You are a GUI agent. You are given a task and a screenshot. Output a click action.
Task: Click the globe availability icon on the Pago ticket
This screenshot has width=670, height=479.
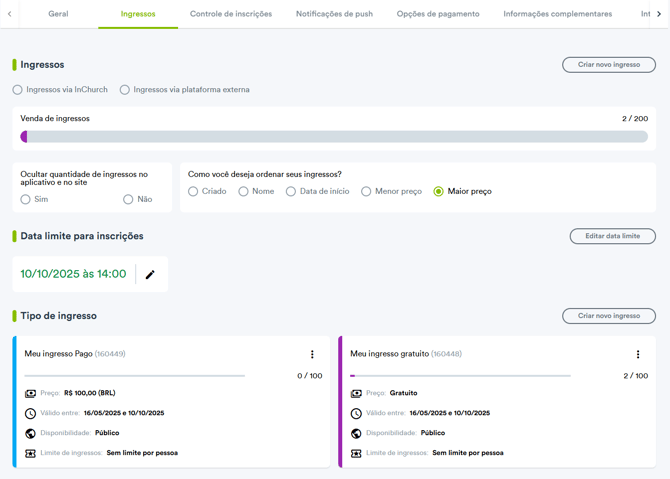30,433
